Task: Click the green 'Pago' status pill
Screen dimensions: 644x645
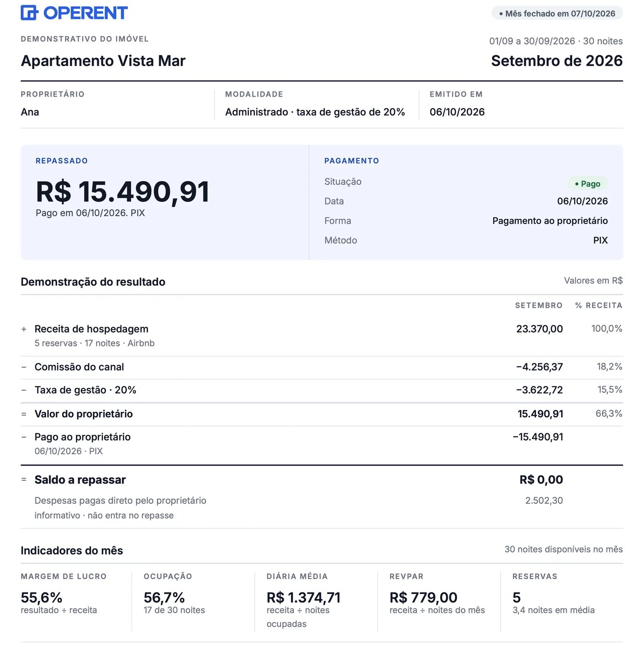Action: (x=587, y=184)
